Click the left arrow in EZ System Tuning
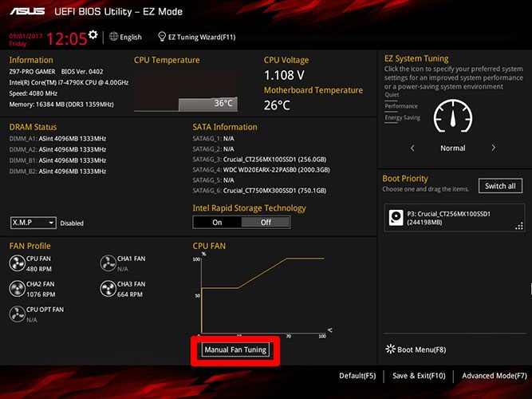This screenshot has height=399, width=532. pyautogui.click(x=412, y=148)
